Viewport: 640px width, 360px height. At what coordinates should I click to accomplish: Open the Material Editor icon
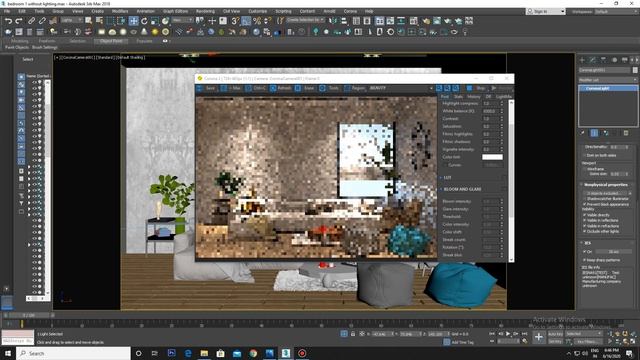pos(414,20)
